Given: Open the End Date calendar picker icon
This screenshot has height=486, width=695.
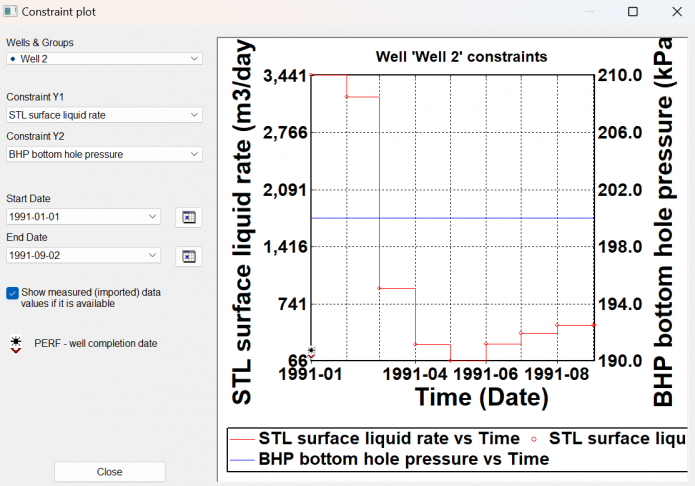Looking at the screenshot, I should 188,256.
